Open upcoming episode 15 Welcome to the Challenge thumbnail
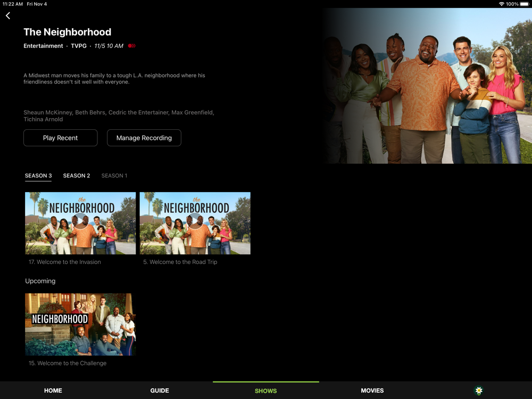This screenshot has height=399, width=532. pyautogui.click(x=80, y=325)
